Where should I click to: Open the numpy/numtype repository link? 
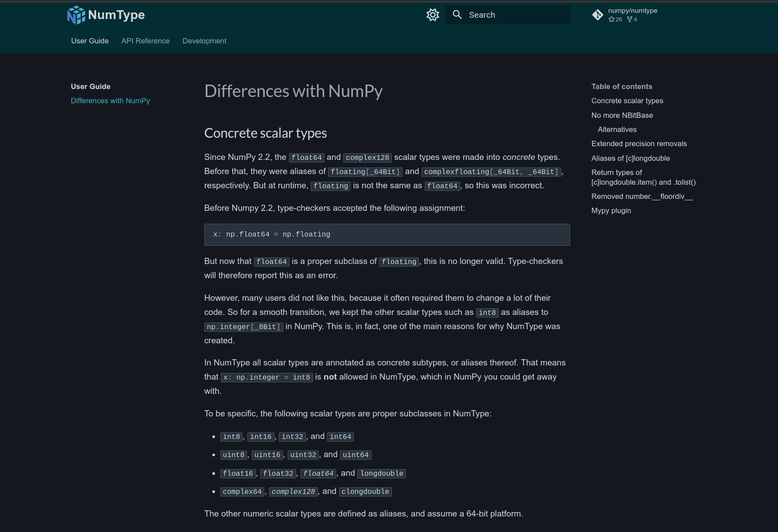633,11
